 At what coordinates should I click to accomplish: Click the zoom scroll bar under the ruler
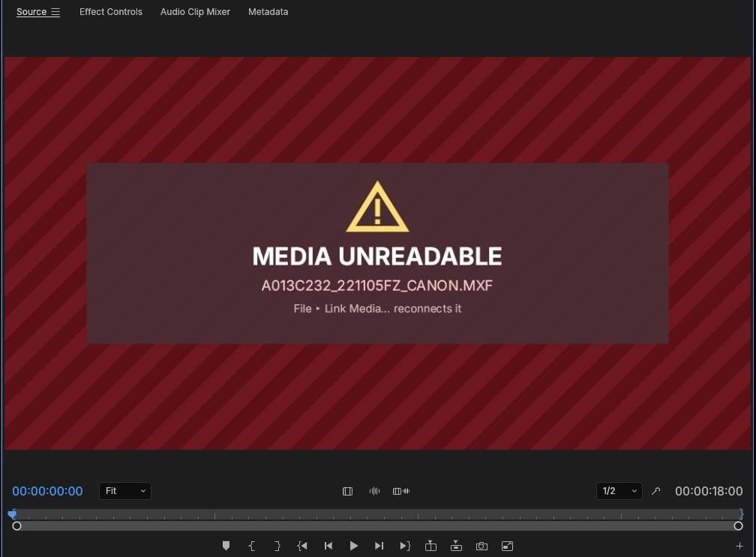pos(377,526)
